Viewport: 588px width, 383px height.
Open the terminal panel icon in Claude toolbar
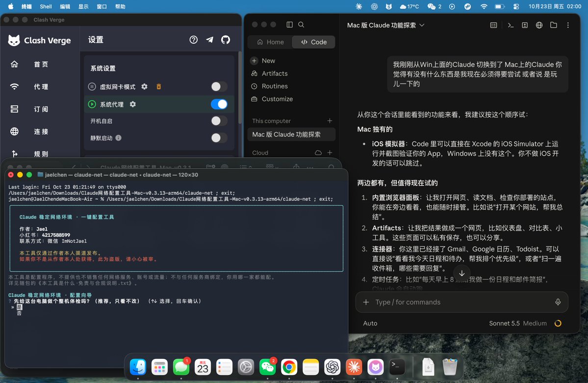click(x=511, y=25)
